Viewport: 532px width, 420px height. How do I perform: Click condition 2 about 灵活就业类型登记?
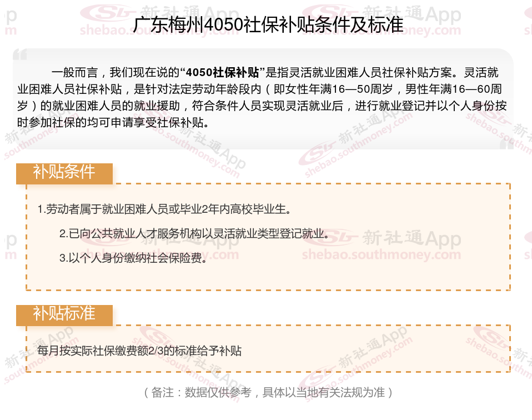coord(194,233)
